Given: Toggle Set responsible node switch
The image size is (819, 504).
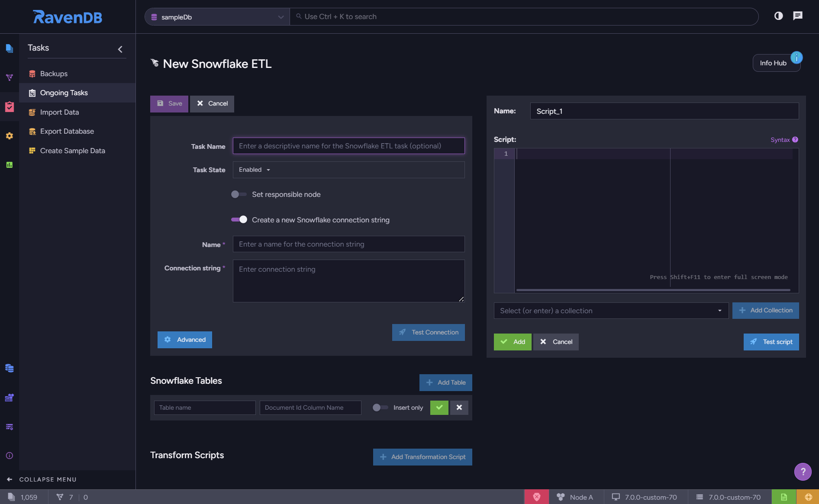Looking at the screenshot, I should [x=239, y=194].
